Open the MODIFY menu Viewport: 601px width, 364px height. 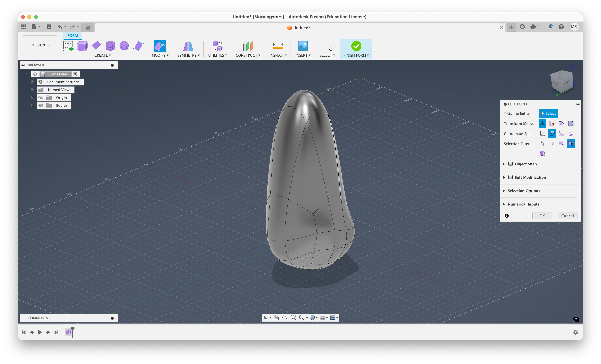click(x=160, y=55)
